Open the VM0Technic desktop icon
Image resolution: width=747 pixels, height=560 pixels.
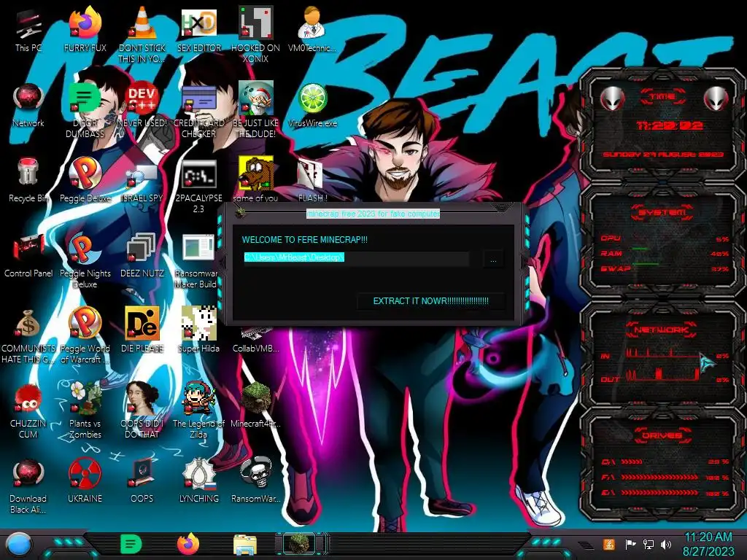tap(312, 31)
